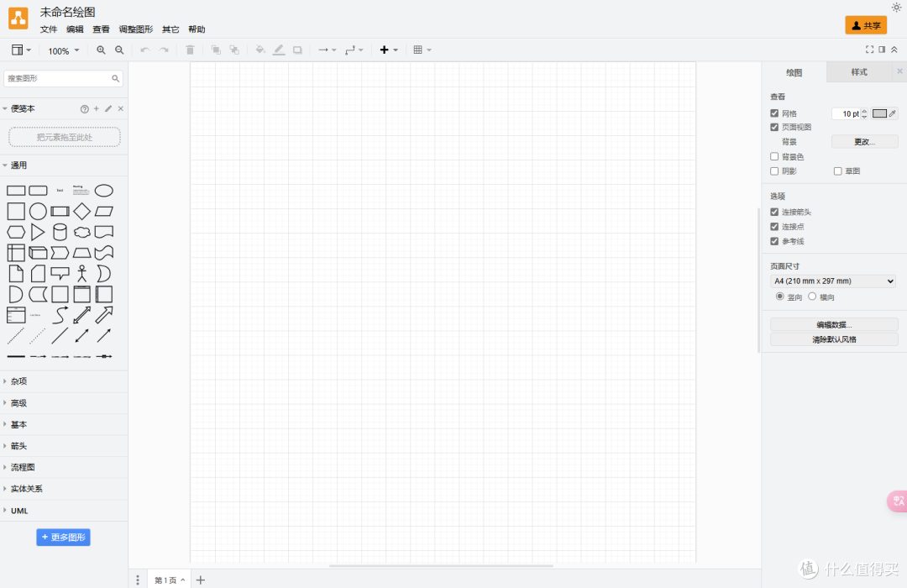Disable the 网格 grid checkbox
Viewport: 907px width, 588px height.
click(774, 113)
